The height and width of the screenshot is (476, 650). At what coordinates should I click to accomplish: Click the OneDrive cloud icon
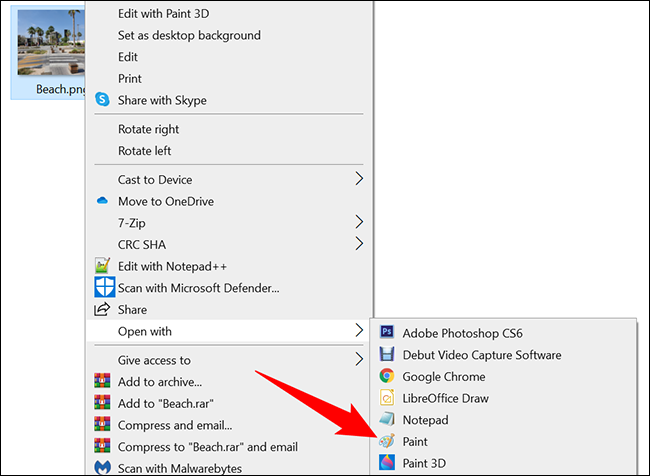pos(101,201)
